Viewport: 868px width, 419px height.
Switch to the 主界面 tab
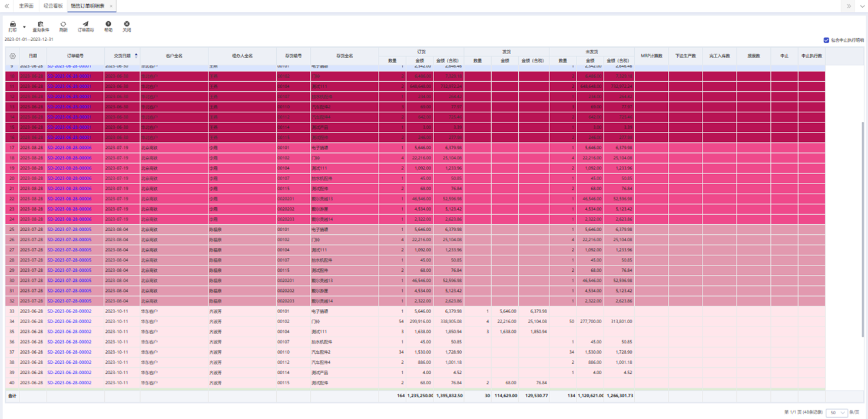(x=26, y=6)
